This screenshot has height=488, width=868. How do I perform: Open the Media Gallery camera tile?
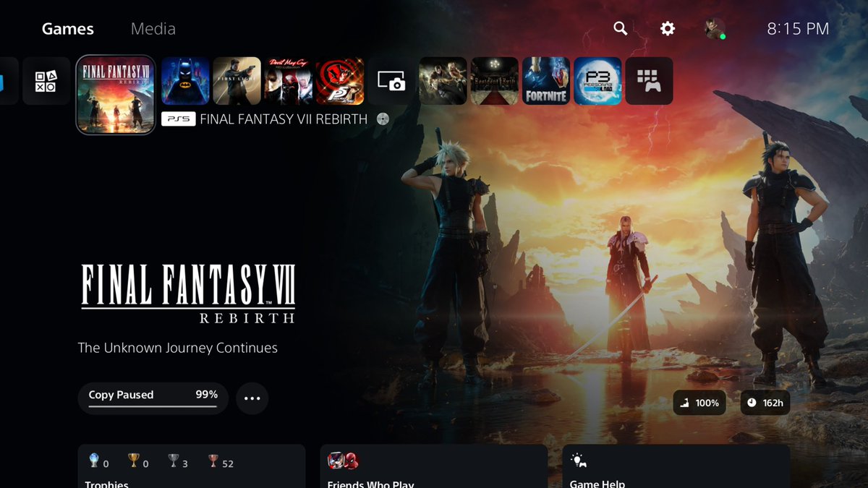[x=391, y=81]
